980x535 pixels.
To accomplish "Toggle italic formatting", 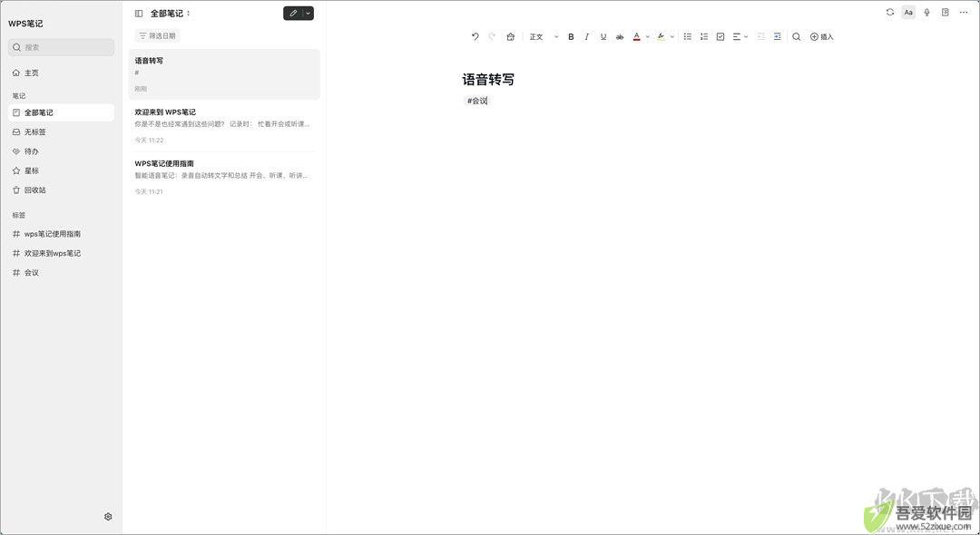I will coord(586,37).
